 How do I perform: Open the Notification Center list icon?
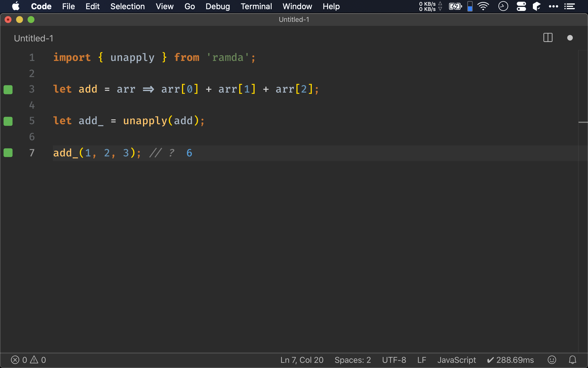(570, 6)
